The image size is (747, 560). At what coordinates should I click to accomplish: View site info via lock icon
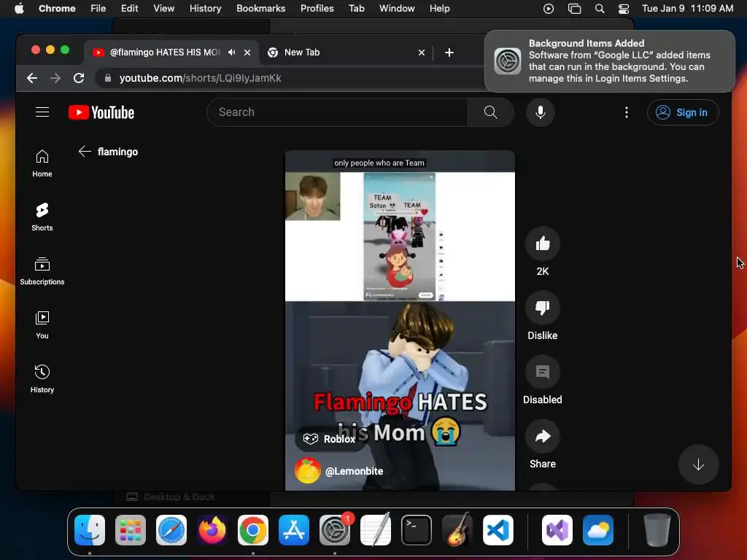(108, 78)
